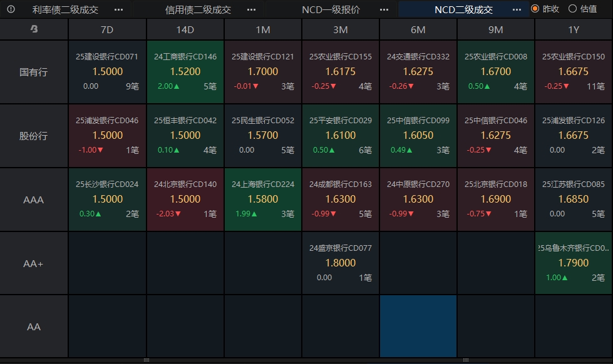This screenshot has height=364, width=613.
Task: Select the highlighted blue AA 6M cell
Action: [x=418, y=326]
